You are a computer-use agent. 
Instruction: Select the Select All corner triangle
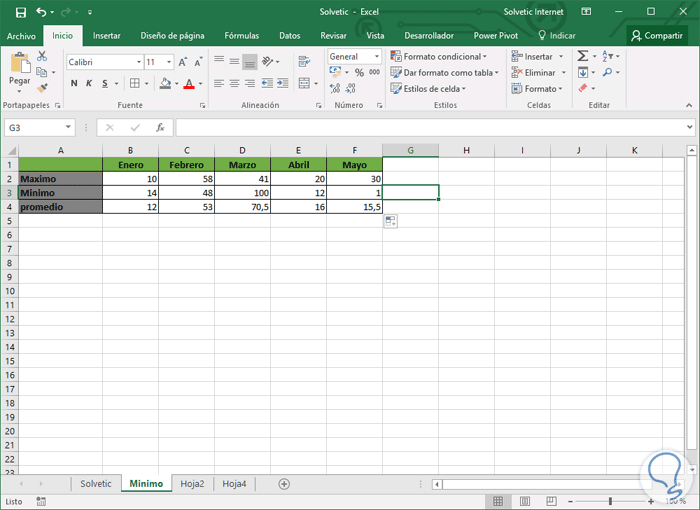coord(11,150)
